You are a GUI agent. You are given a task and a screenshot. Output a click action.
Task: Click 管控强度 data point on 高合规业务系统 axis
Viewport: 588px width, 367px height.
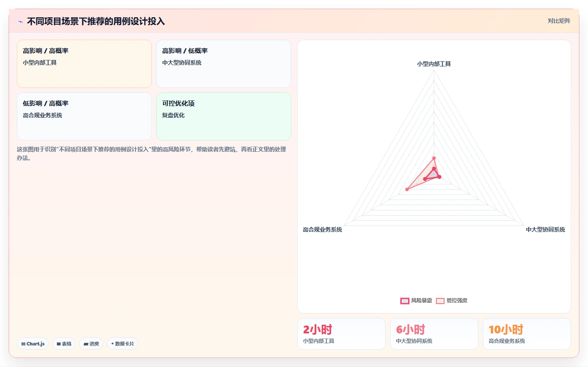[x=407, y=189]
